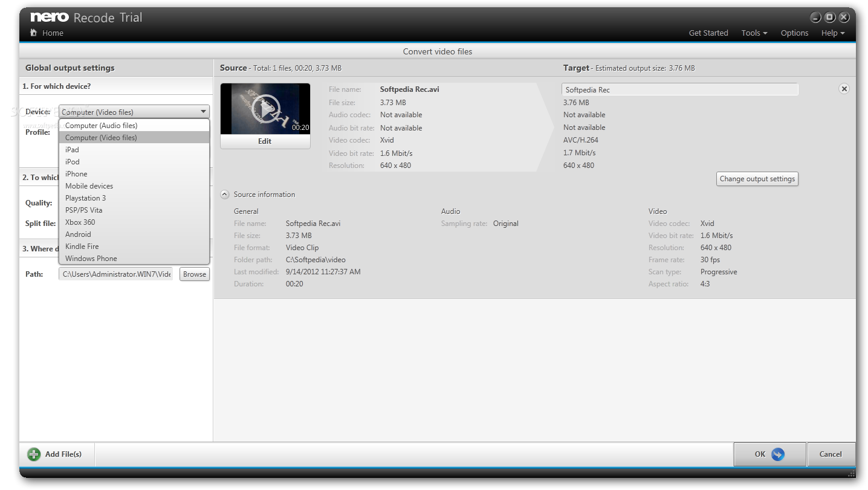Click the frame rate value '30 fps'
The height and width of the screenshot is (490, 868).
pyautogui.click(x=710, y=260)
